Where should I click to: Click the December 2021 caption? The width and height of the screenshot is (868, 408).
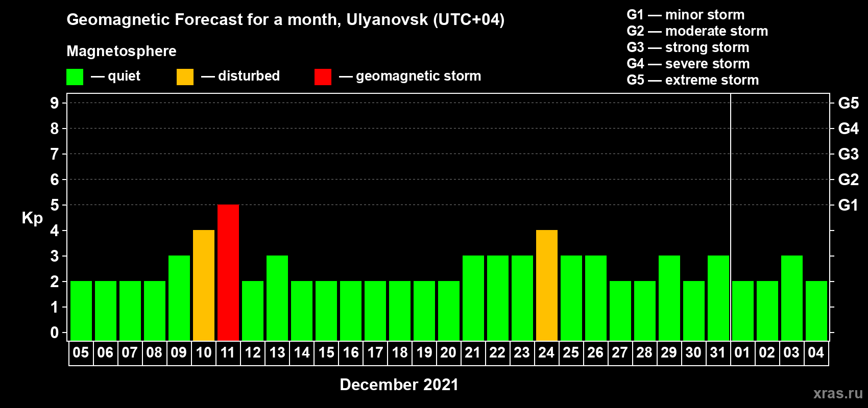[399, 385]
